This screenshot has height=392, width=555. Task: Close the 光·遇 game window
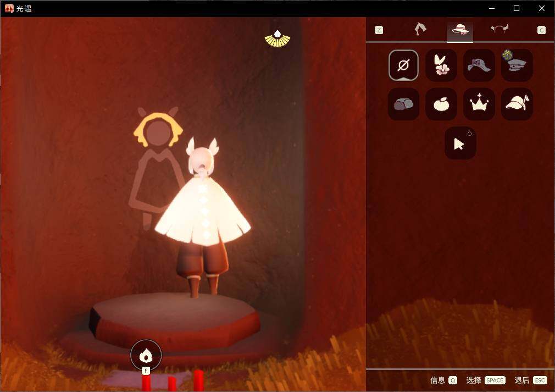(542, 8)
